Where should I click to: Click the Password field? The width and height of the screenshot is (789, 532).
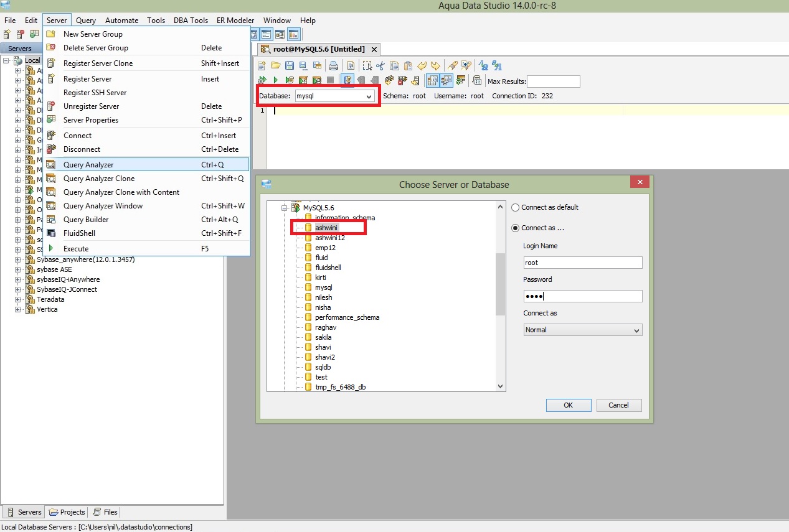[x=583, y=296]
